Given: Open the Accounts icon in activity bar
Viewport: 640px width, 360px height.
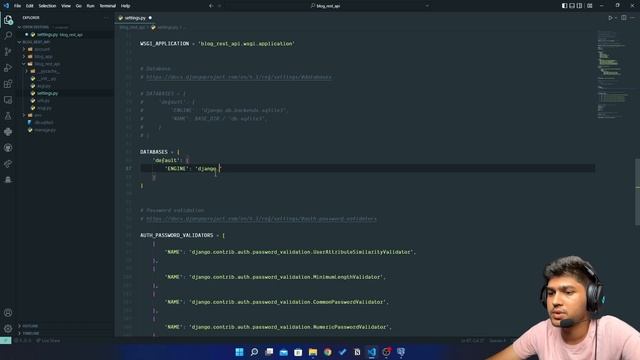Looking at the screenshot, I should [8, 313].
